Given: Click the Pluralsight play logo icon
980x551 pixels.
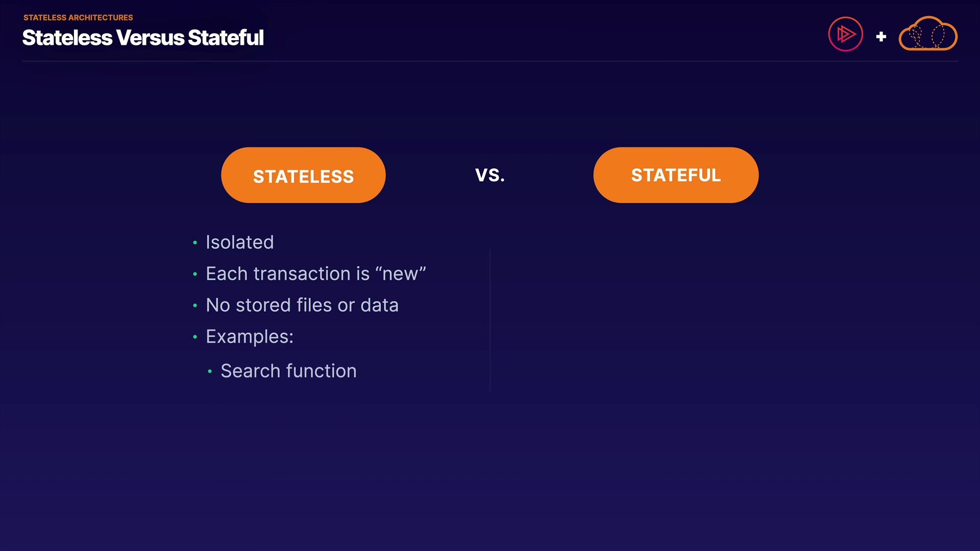Looking at the screenshot, I should pos(845,34).
